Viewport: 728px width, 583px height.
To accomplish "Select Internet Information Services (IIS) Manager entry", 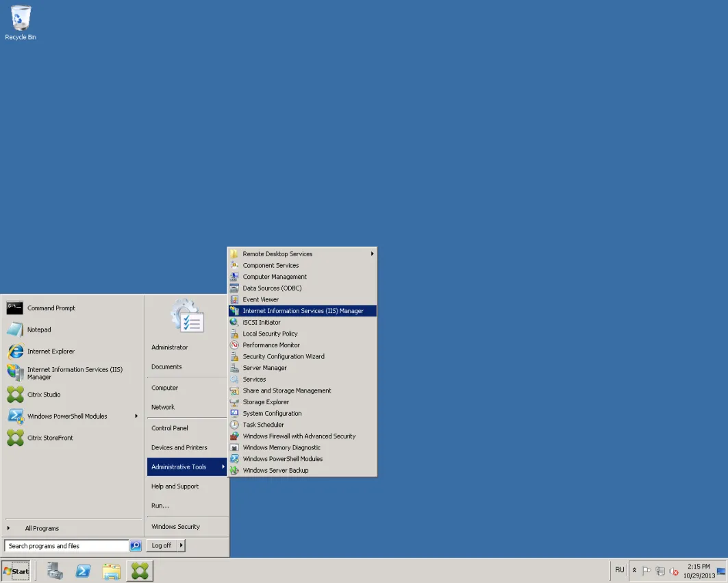I will 302,311.
